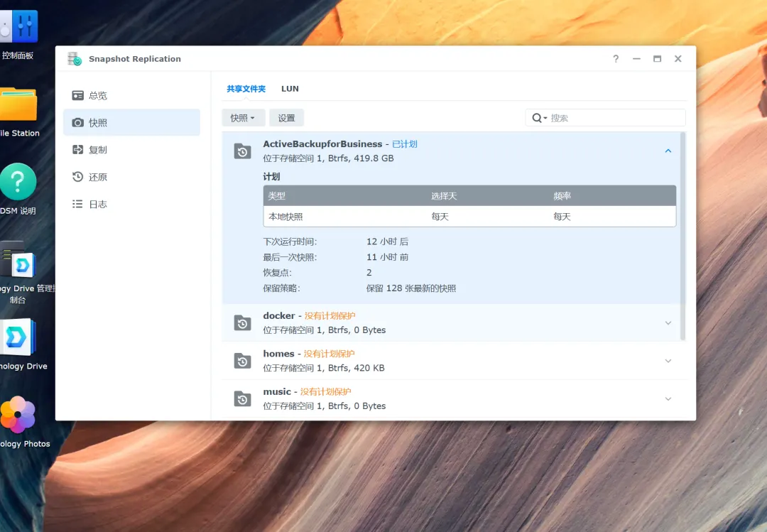Open the Synology Drive desktop icon
Screen dimensions: 767x532
tap(18, 337)
